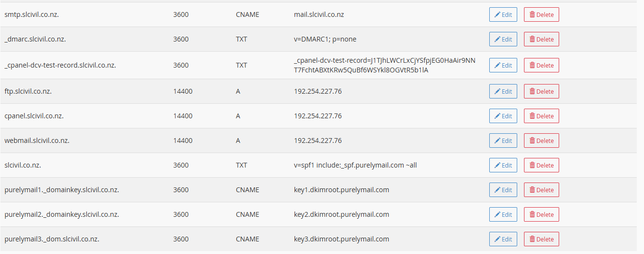Delete the _cpanel-dcv-test-record TXT entry
The image size is (644, 254).
(x=541, y=65)
